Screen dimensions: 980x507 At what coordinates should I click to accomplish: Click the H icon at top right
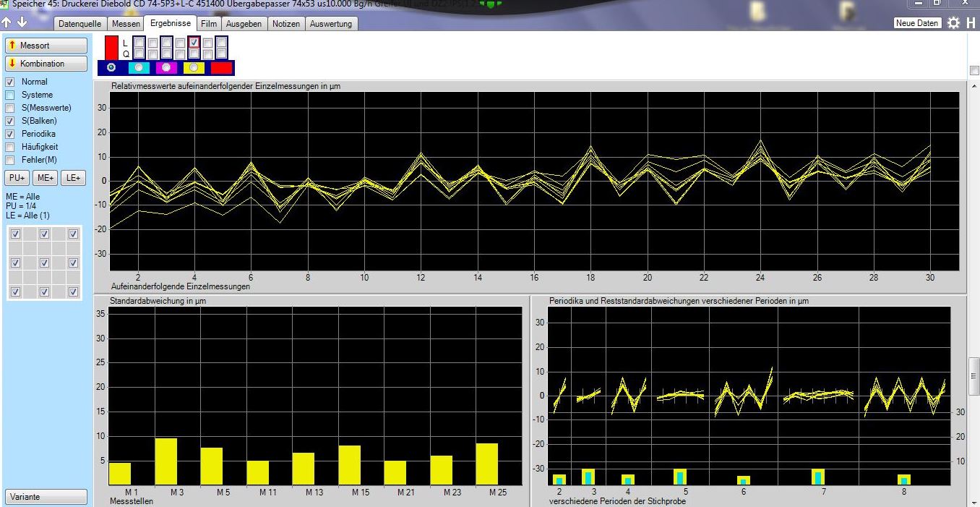coord(971,23)
